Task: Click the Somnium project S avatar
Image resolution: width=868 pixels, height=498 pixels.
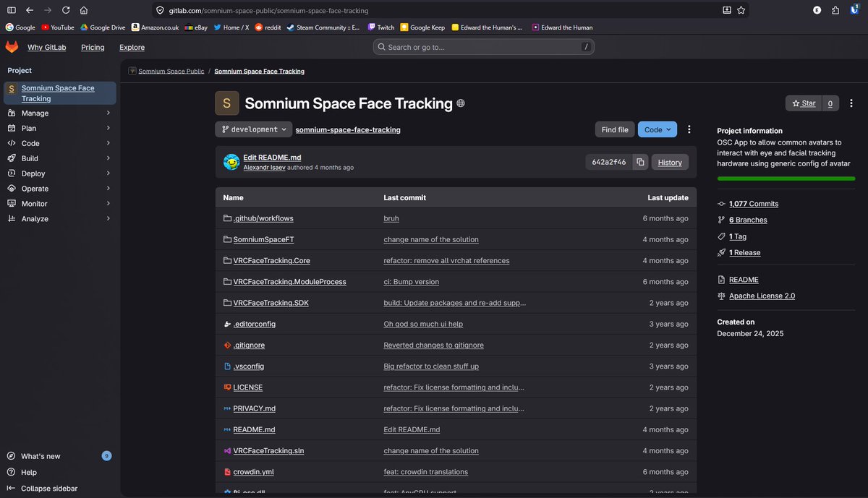Action: point(226,103)
